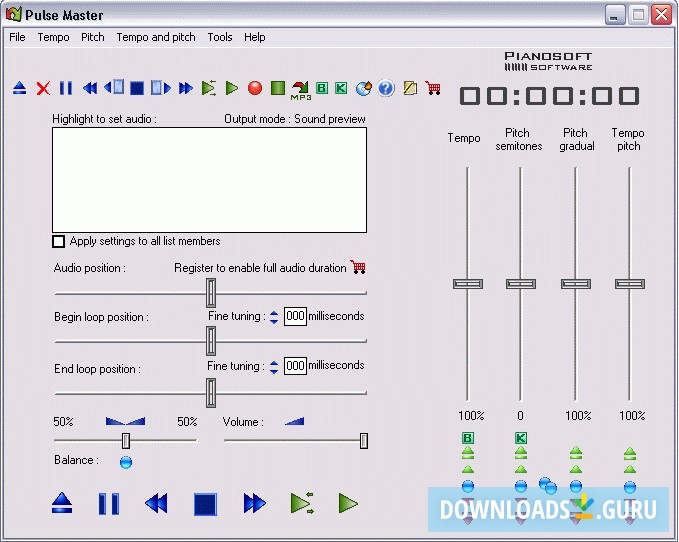
Task: Click Begin loop fine tuning milliseconds field
Action: click(295, 316)
